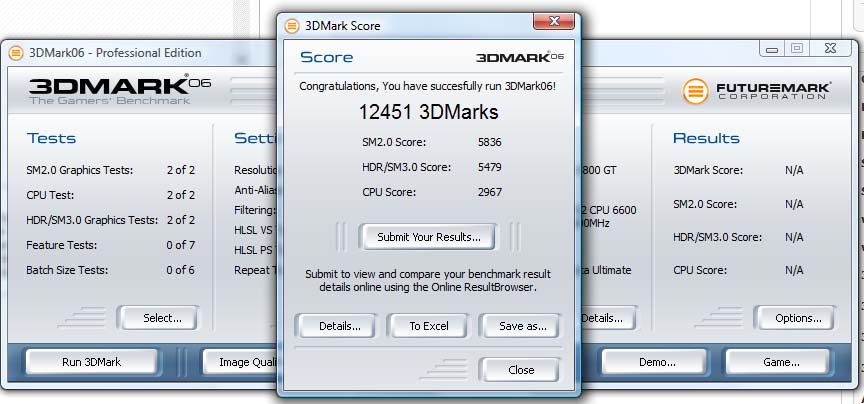Click the '3DMark Score:' N/A value in Results

point(794,170)
